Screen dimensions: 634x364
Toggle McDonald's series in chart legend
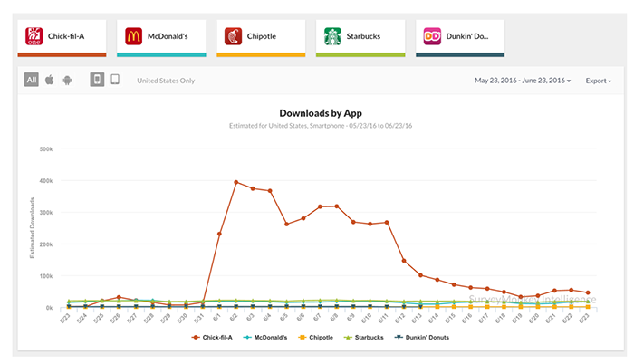[x=265, y=338]
